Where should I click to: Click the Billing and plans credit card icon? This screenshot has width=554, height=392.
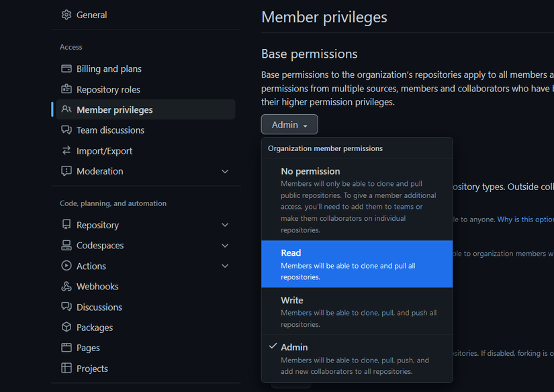(66, 68)
